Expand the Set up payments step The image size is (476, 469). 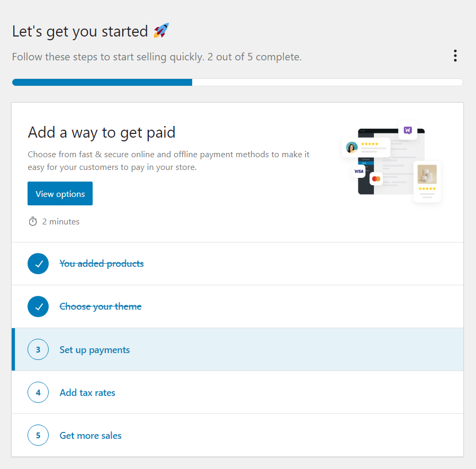tap(94, 349)
